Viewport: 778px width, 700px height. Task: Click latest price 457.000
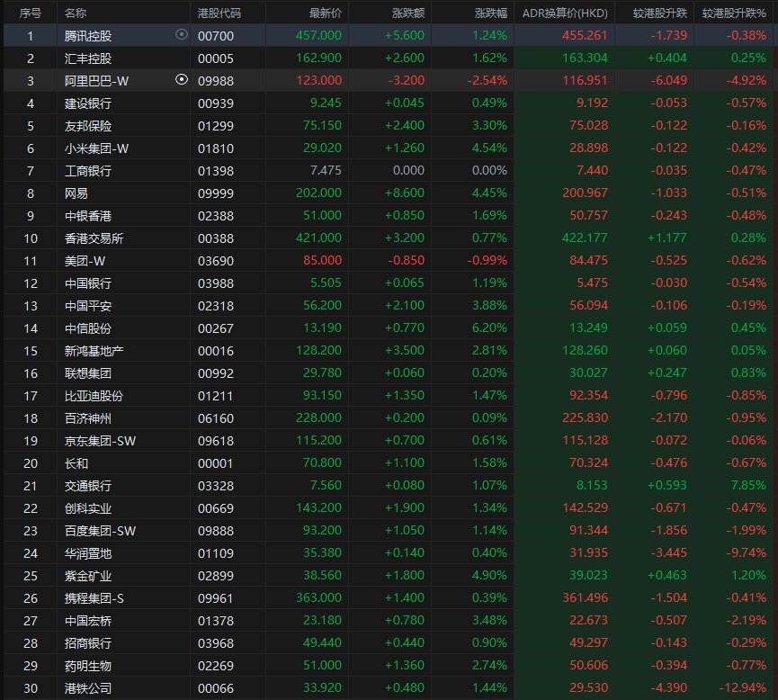(x=318, y=35)
